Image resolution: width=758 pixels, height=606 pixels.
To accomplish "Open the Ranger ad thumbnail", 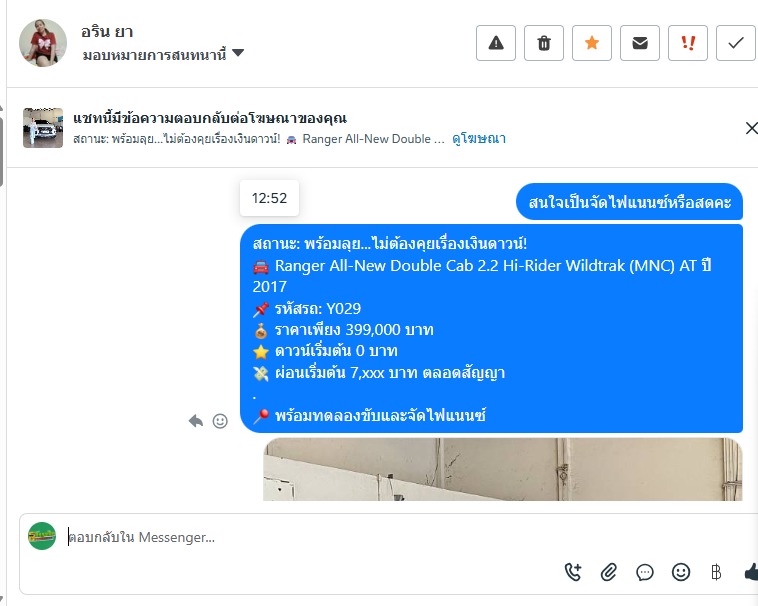I will (x=43, y=128).
